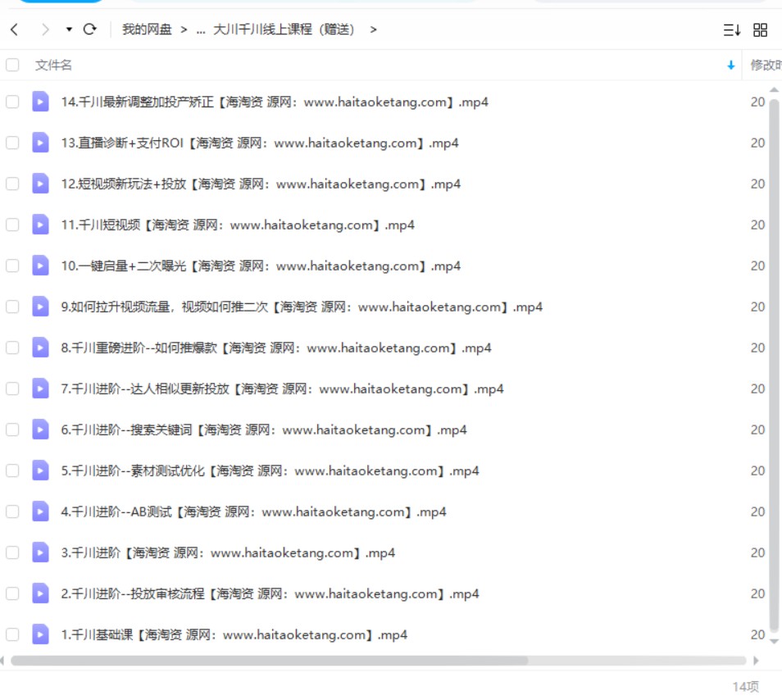Tick the select-all checkbox in the header
Screen dimensions: 782x700
[12, 65]
